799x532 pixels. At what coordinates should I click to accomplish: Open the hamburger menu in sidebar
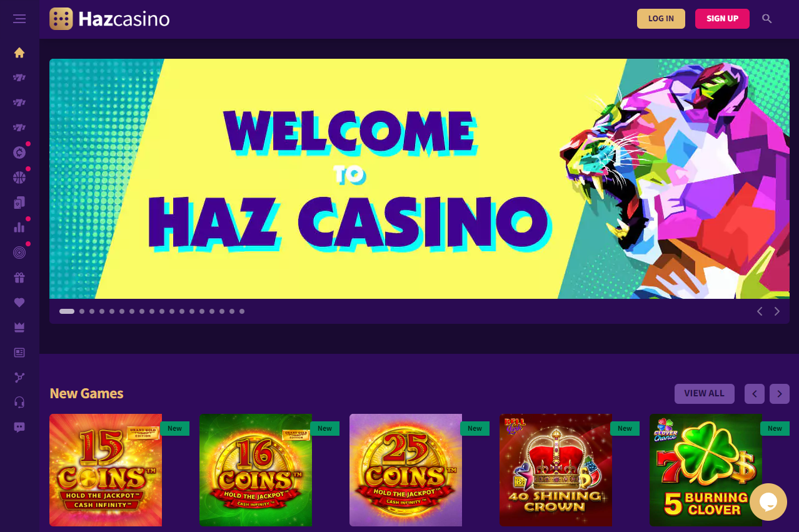[x=19, y=19]
